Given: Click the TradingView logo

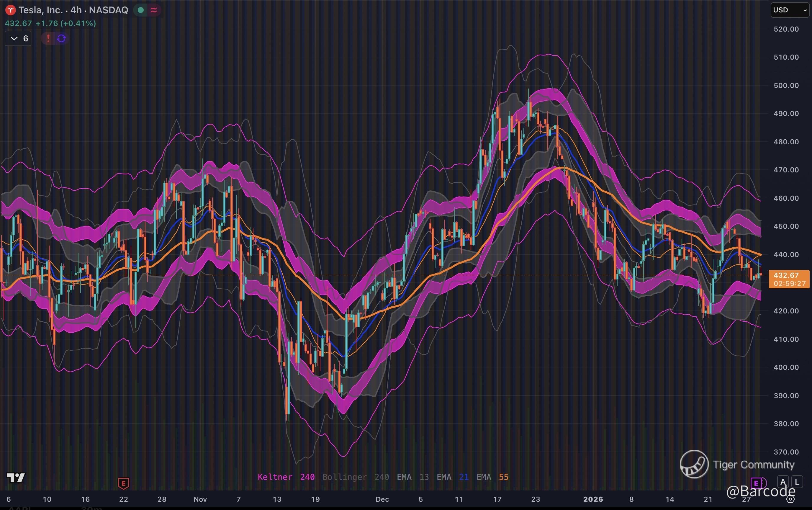Looking at the screenshot, I should 16,478.
